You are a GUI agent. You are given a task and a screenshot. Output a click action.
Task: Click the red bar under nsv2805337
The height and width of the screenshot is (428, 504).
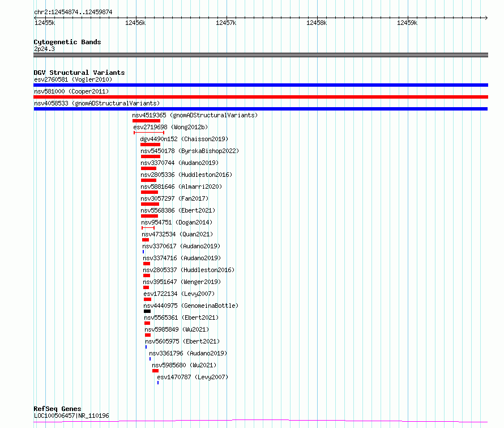click(x=147, y=276)
